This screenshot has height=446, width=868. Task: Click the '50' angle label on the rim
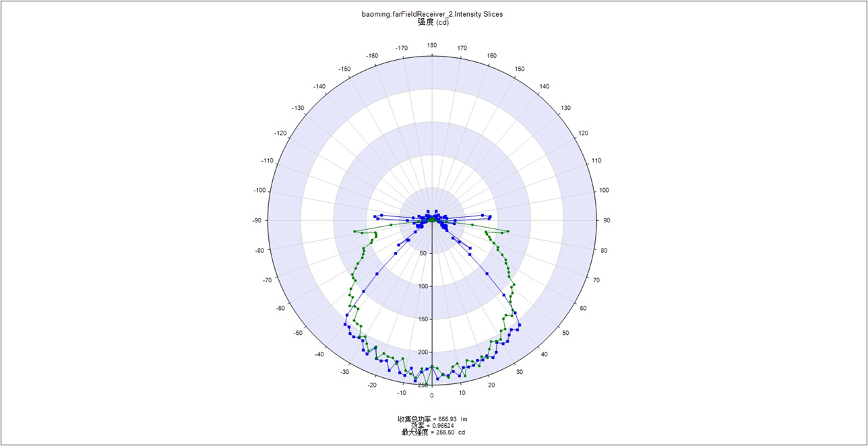point(565,333)
